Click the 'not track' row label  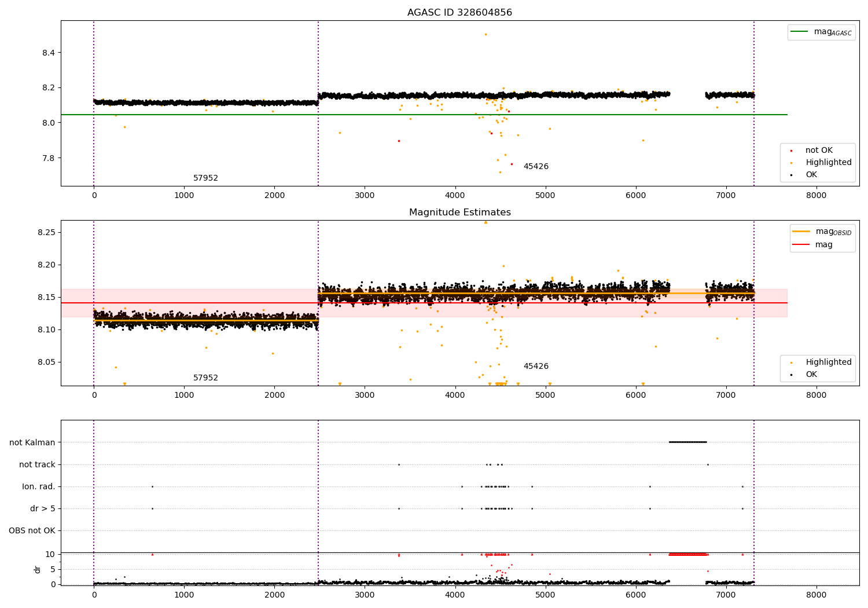(37, 464)
